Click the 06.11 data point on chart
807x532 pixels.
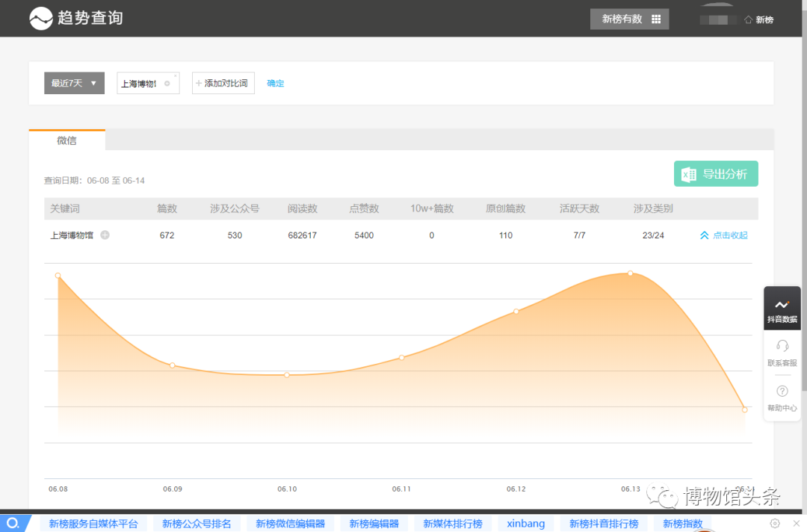click(x=401, y=358)
